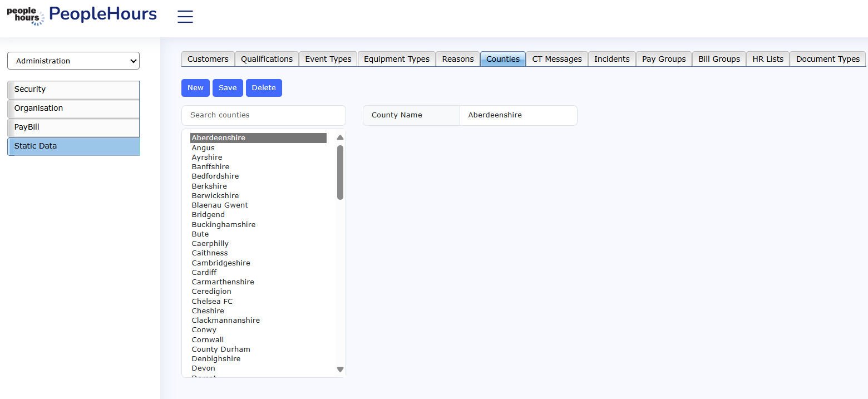The image size is (868, 399).
Task: Go to the Event Types tab
Action: point(328,59)
